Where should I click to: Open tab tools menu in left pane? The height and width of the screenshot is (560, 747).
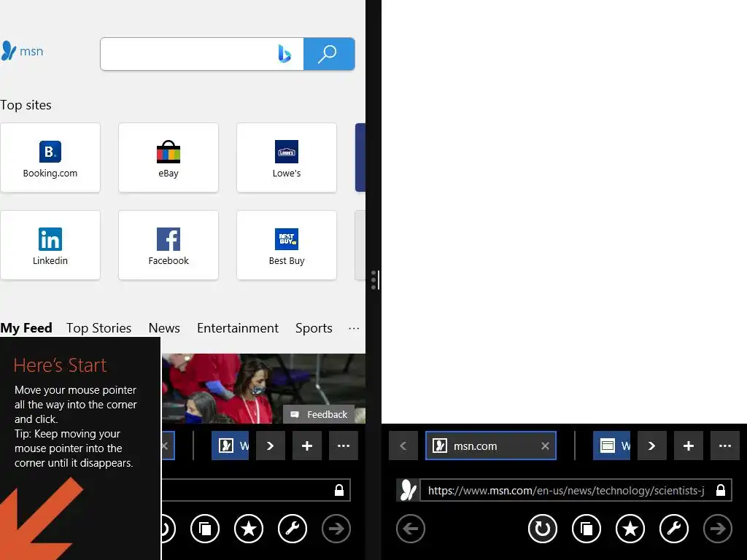[344, 446]
